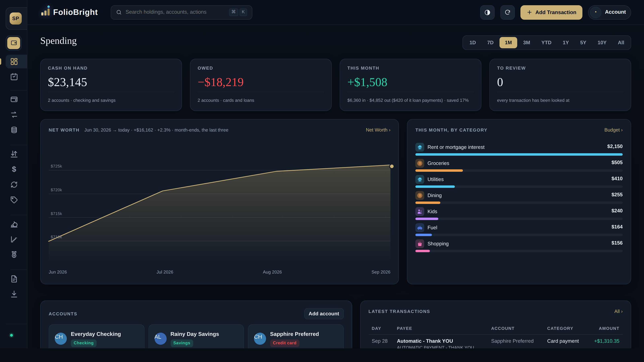The height and width of the screenshot is (362, 644).
Task: Open the tag icon in sidebar
Action: click(x=14, y=200)
